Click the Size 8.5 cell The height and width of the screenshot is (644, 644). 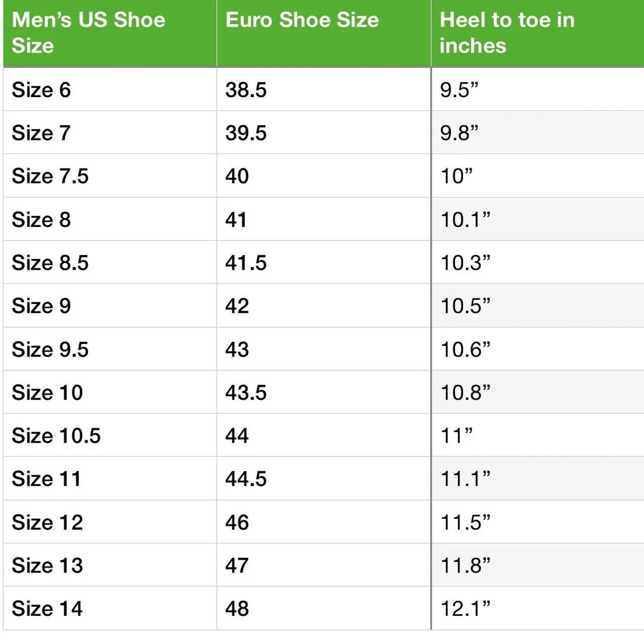[x=110, y=263]
